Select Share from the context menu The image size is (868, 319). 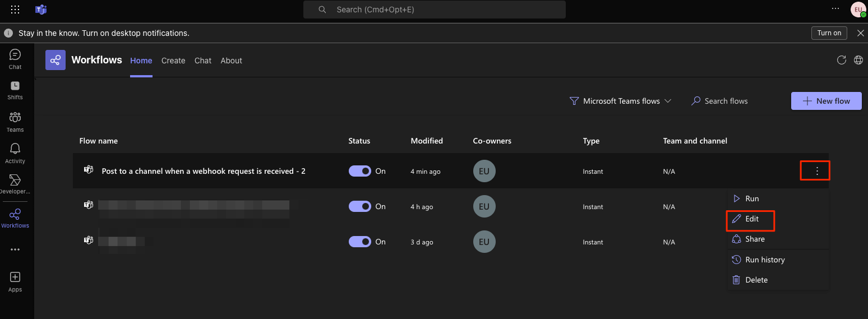point(778,239)
